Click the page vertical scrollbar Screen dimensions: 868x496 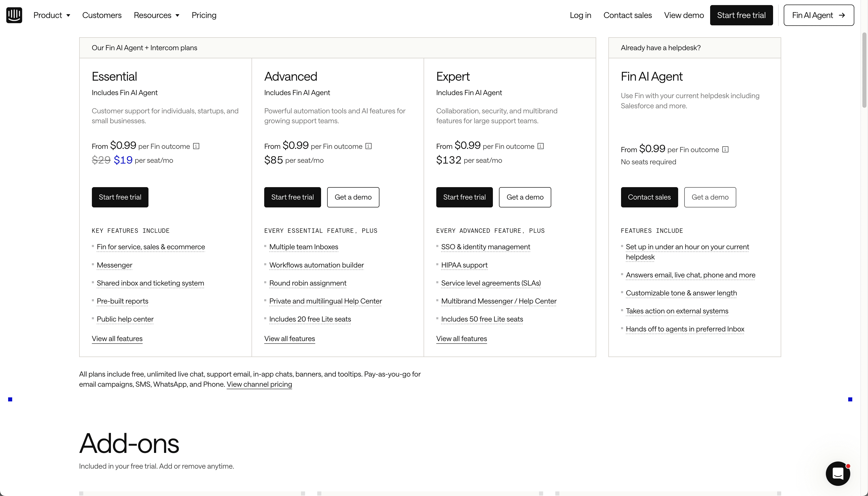click(x=864, y=70)
